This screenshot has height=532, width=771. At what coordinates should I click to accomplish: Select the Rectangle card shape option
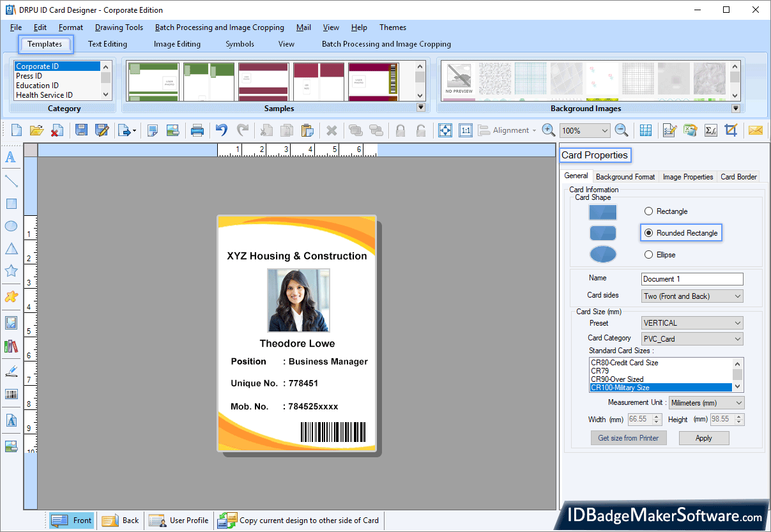(648, 211)
